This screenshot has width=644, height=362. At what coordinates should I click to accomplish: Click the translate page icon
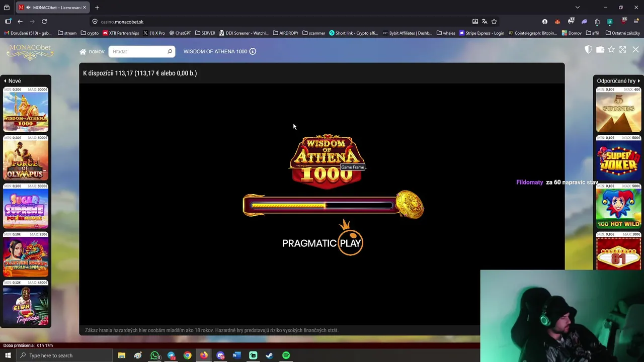(x=485, y=22)
